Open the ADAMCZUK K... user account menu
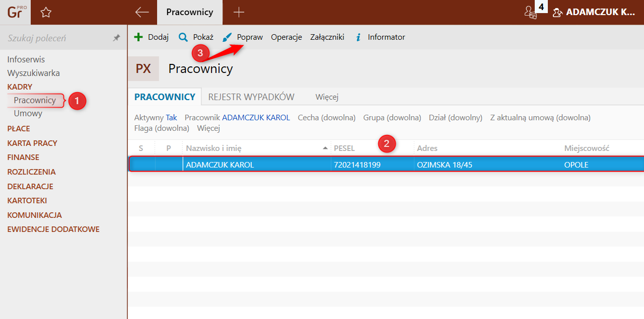 (594, 12)
